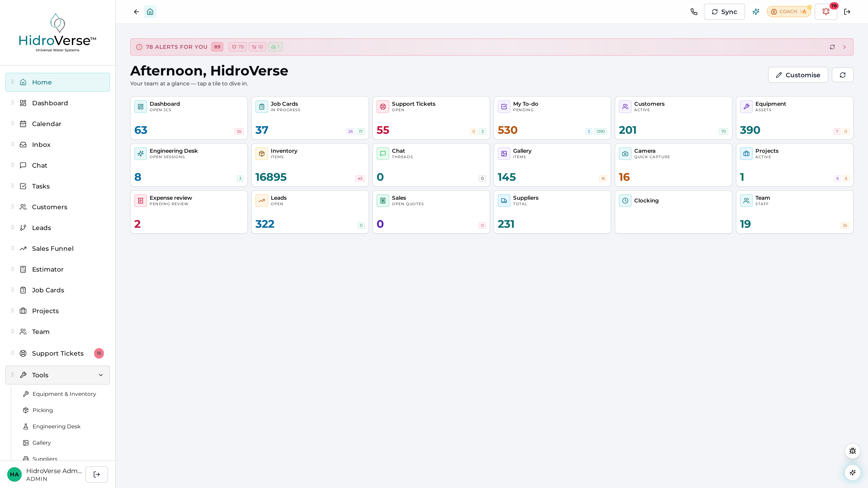Screen dimensions: 868x488
Task: Open the Job Cards In Progress tile
Action: pos(310,118)
